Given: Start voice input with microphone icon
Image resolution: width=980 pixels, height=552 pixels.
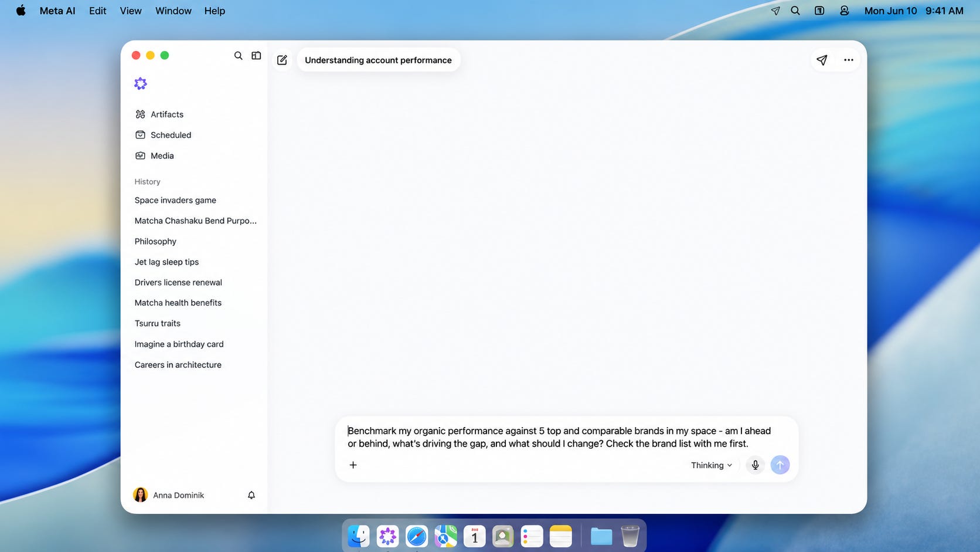Looking at the screenshot, I should (x=755, y=465).
